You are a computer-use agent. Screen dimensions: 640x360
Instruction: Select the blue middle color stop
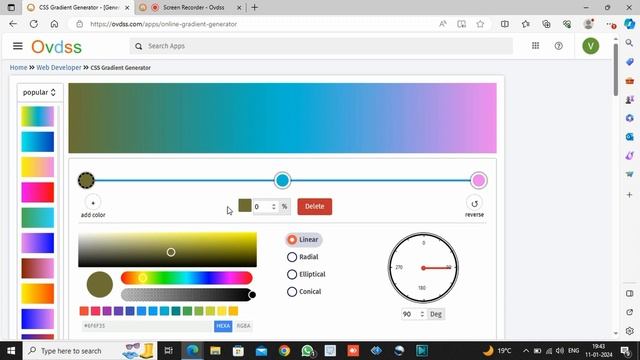click(282, 180)
